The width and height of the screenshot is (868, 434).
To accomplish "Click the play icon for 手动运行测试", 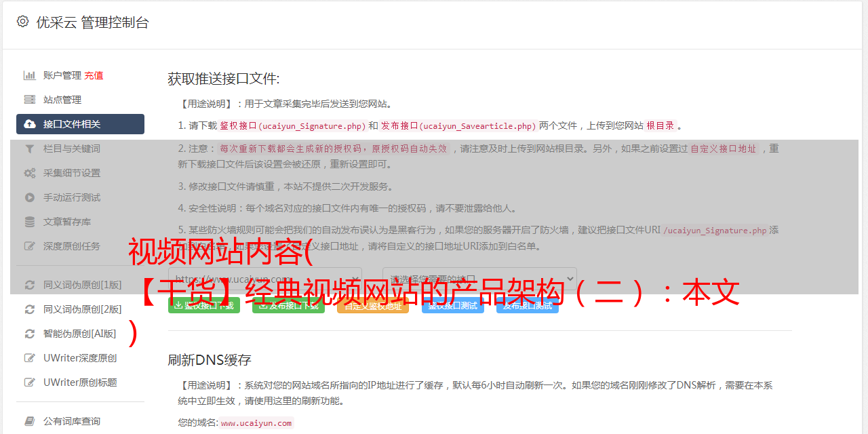I will (x=30, y=197).
